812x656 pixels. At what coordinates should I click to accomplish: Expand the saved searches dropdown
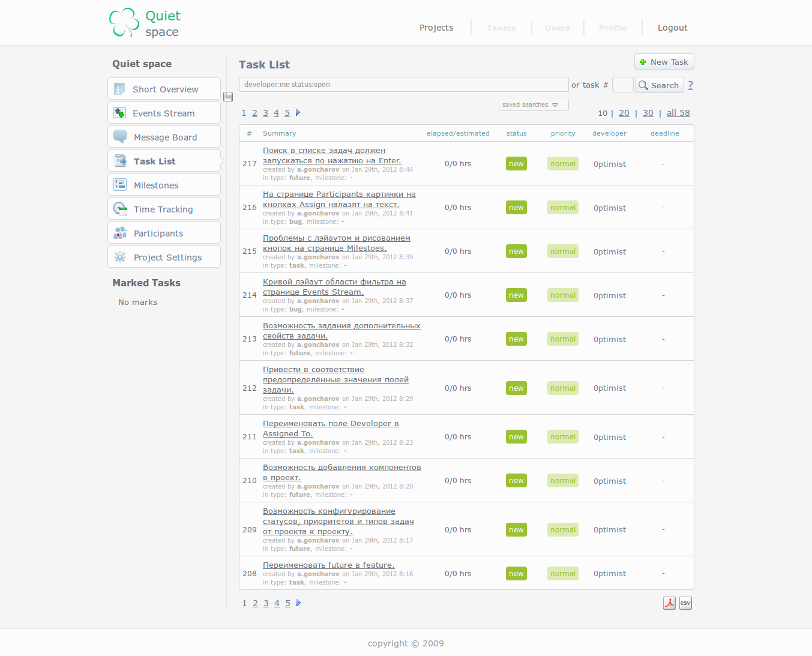(x=534, y=104)
